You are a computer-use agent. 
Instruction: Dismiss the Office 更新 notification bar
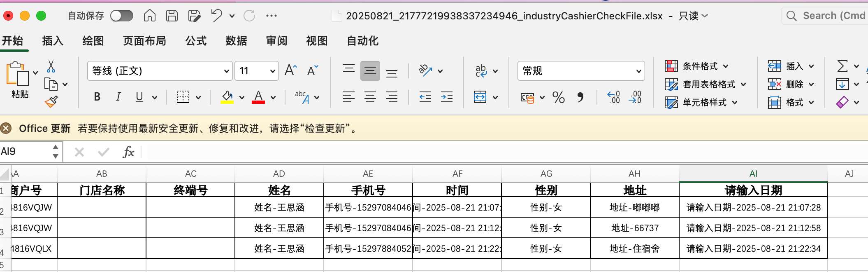click(x=6, y=129)
